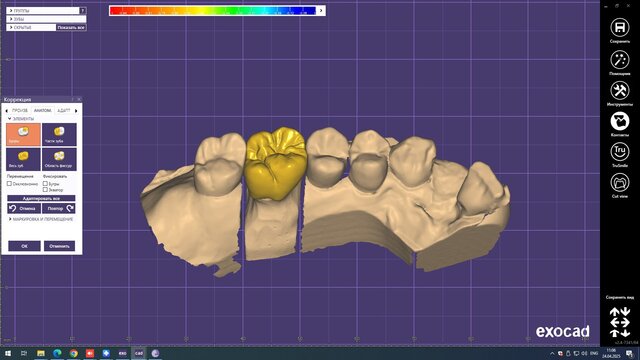Select the Бугры (cusps) element tile

tap(23, 134)
